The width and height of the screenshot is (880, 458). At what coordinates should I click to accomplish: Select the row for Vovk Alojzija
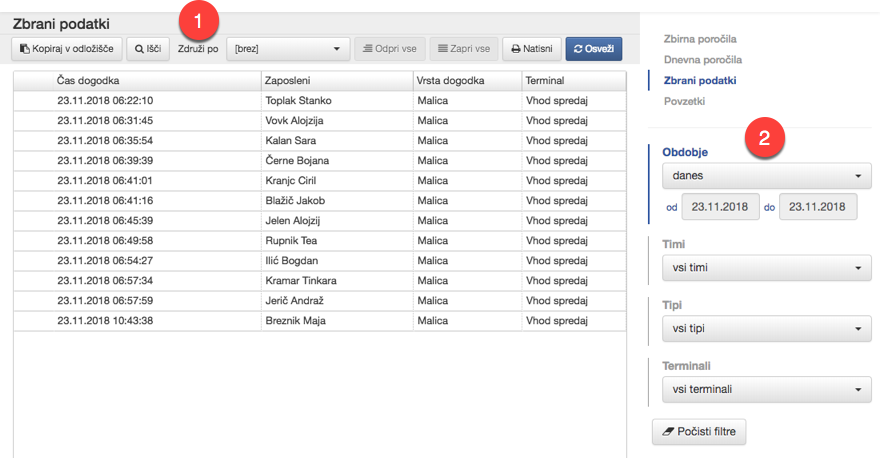coord(320,121)
